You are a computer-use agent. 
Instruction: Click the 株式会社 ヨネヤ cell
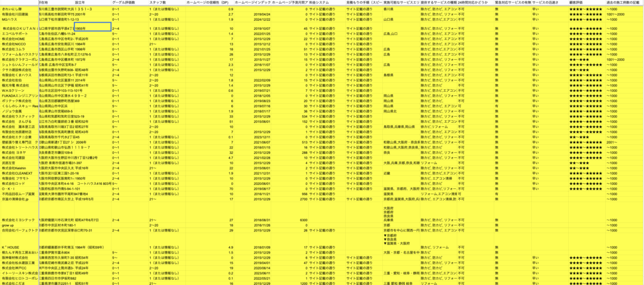[19, 153]
